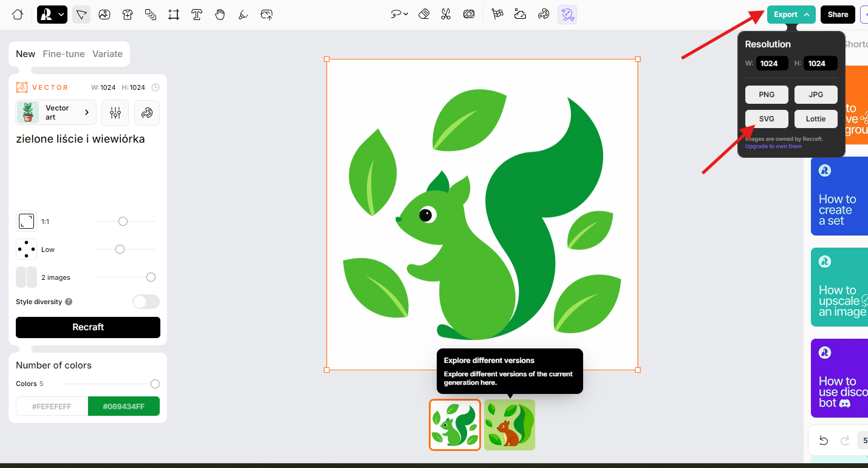
Task: Click the 'Number of colors' heading
Action: click(53, 365)
